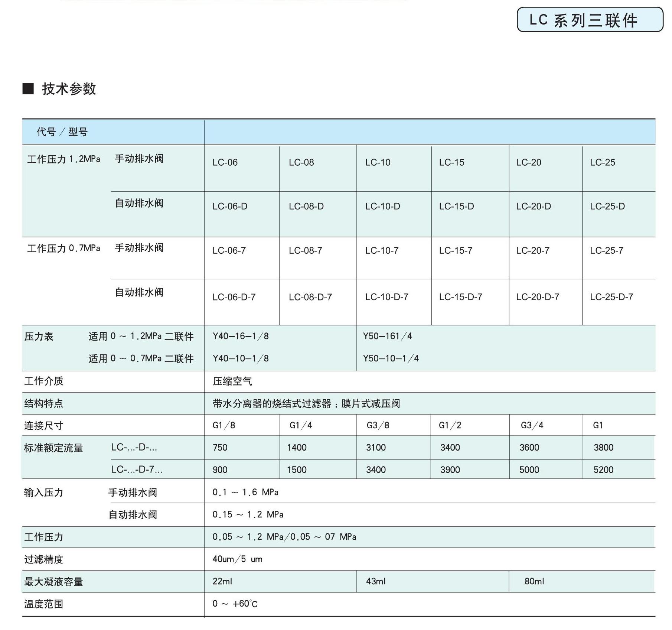The width and height of the screenshot is (672, 630).
Task: Click the flow value 3800
Action: pyautogui.click(x=603, y=448)
